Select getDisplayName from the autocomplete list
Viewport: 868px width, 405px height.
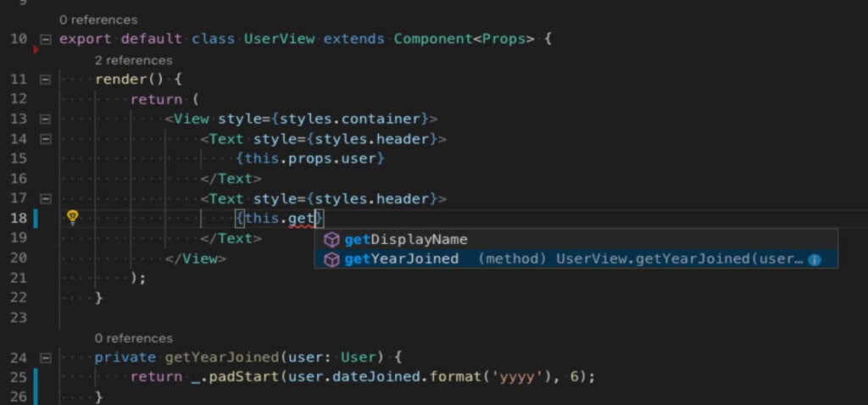coord(405,240)
